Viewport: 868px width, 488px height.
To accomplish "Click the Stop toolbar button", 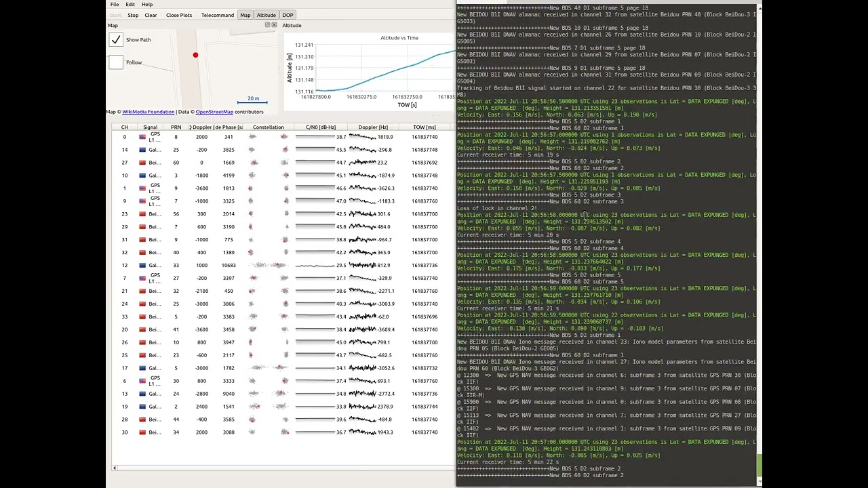I will coord(133,15).
